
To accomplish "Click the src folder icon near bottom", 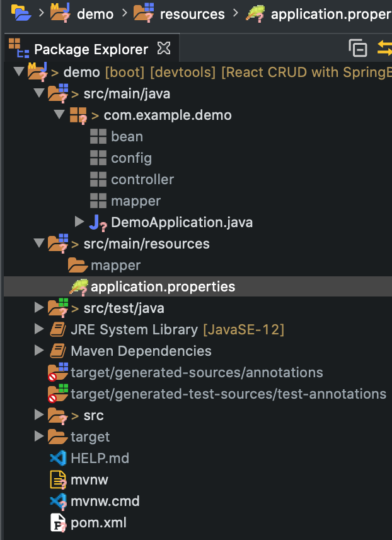I will point(58,416).
